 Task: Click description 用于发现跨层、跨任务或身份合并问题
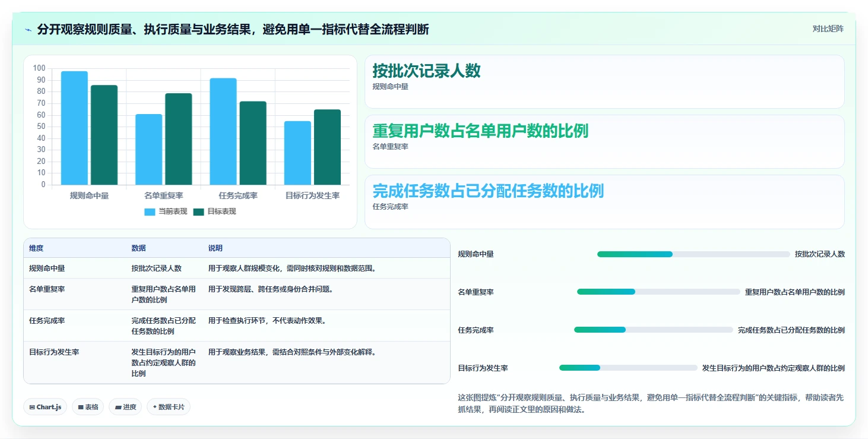click(271, 289)
